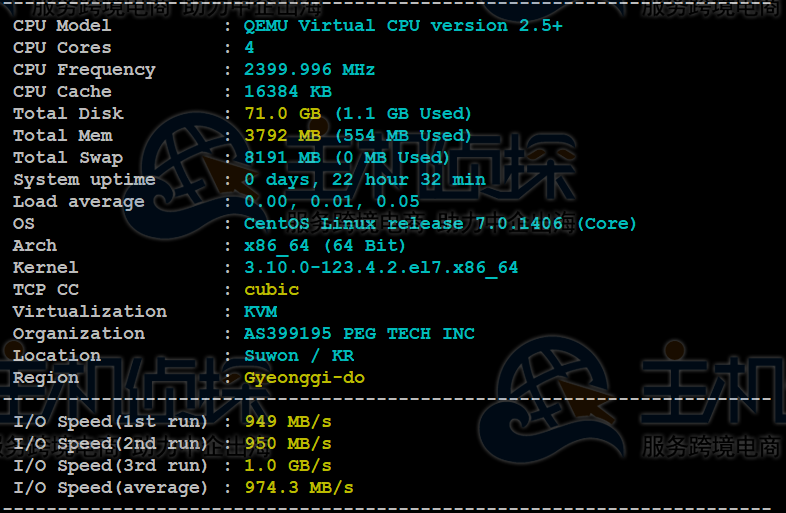Screen dimensions: 786x513
Task: Click the kernel version 3.10.0-123.4.2.el7.x86_64
Action: (x=381, y=268)
